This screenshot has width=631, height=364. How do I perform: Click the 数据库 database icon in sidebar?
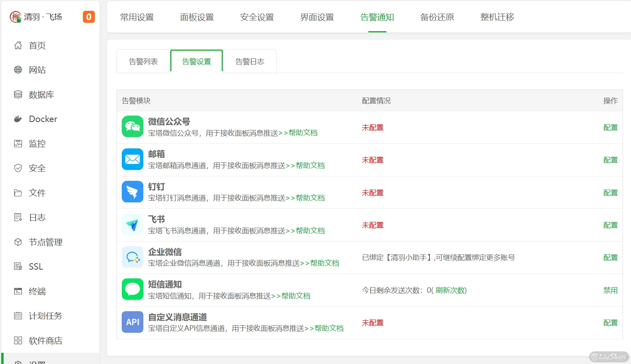[18, 94]
